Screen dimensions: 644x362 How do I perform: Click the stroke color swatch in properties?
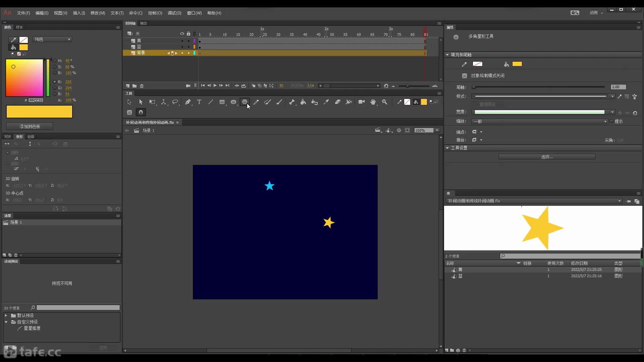[x=478, y=64]
